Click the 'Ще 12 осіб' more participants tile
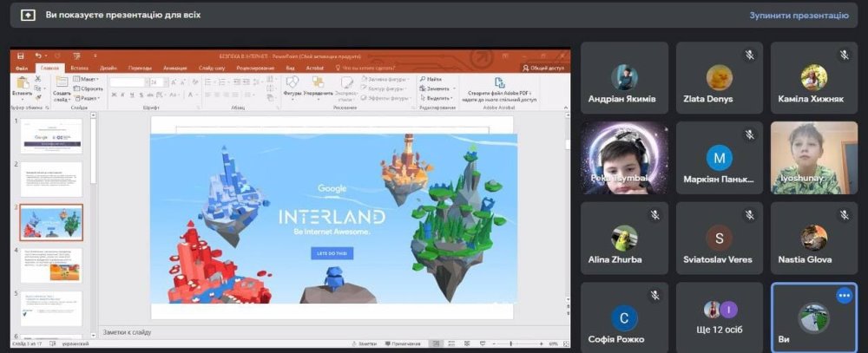The width and height of the screenshot is (868, 353). point(719,317)
